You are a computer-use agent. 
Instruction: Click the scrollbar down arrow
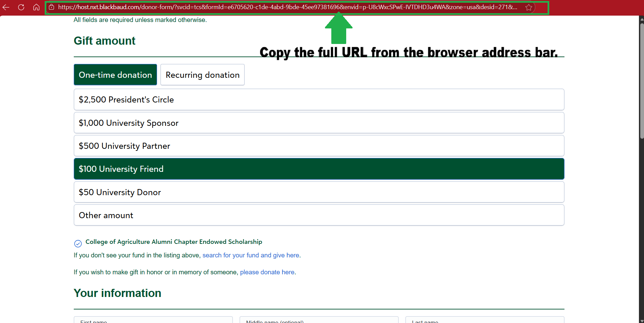[x=641, y=320]
